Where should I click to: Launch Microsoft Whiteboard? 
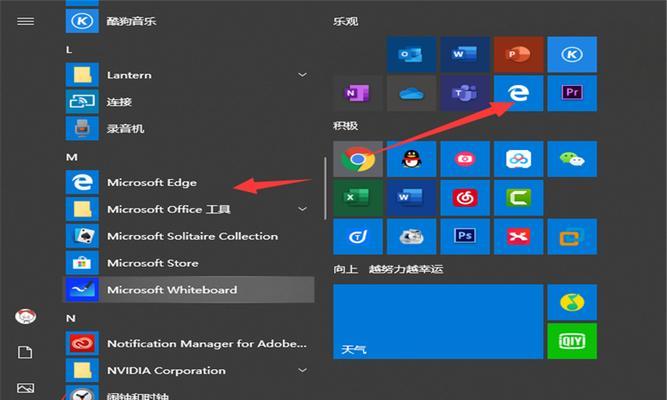190,290
